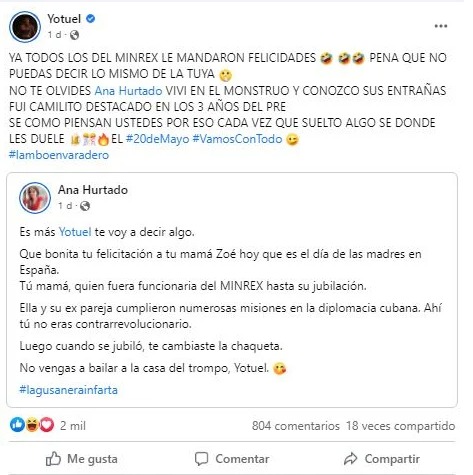473x475 pixels.
Task: Click the red heart reaction icon
Action: [x=47, y=425]
